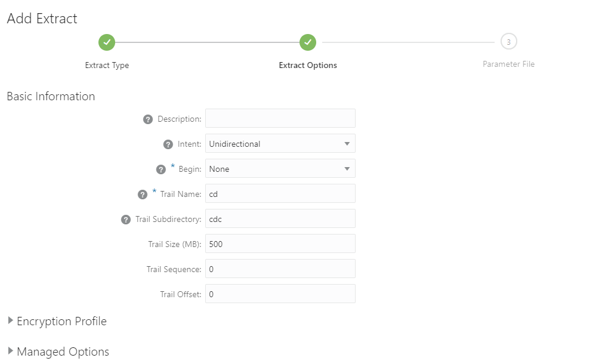This screenshot has height=364, width=602.
Task: Open the Intent dropdown
Action: point(280,144)
